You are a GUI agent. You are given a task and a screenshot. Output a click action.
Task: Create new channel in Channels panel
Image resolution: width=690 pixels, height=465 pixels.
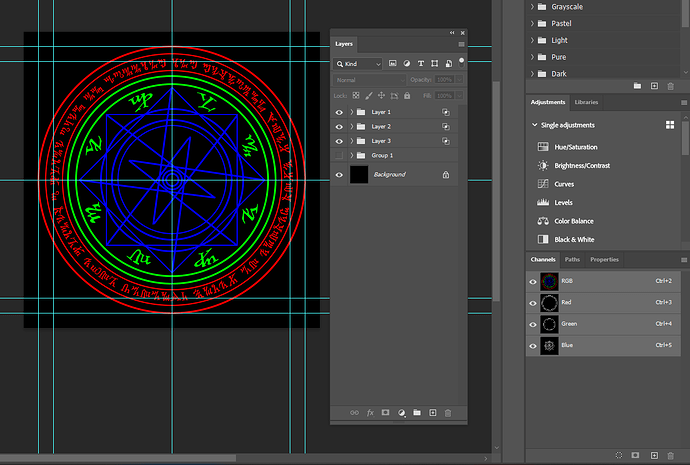[654, 455]
